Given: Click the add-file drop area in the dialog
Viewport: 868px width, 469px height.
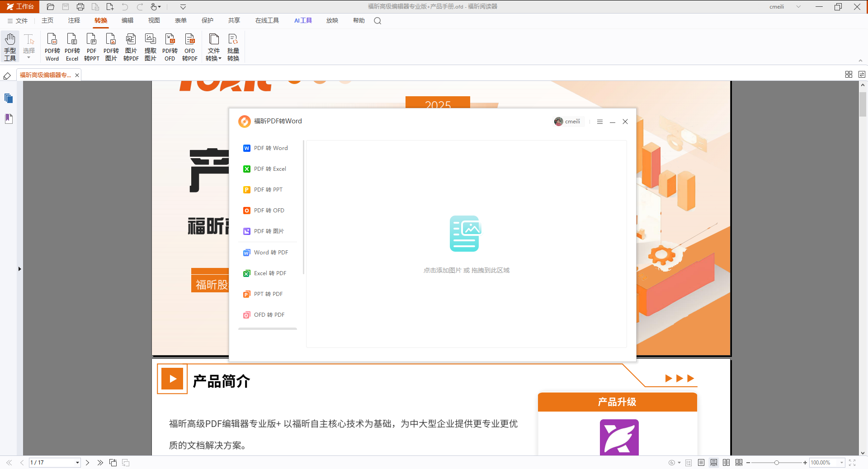Looking at the screenshot, I should coord(467,244).
